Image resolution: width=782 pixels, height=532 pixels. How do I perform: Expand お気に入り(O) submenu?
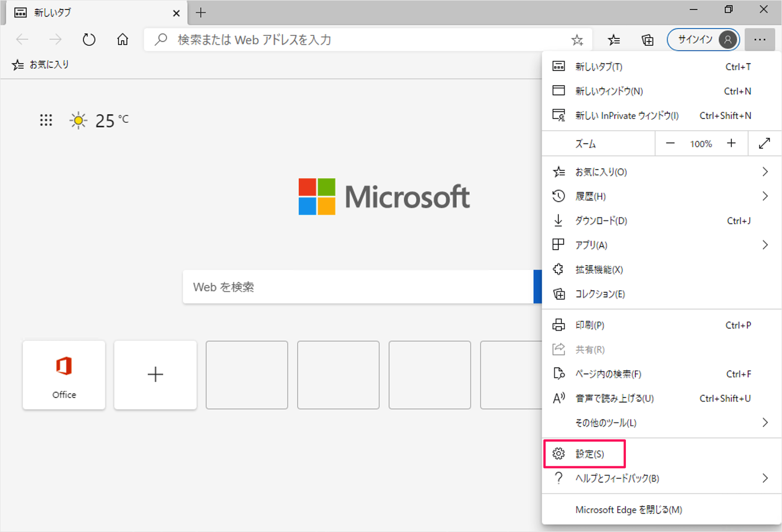point(661,172)
